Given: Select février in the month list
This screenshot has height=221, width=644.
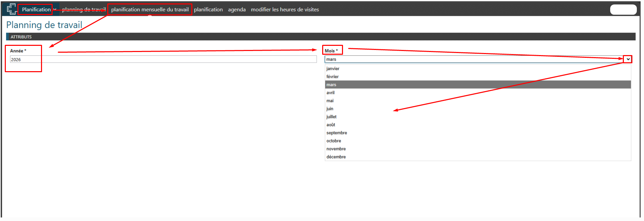Looking at the screenshot, I should click(x=478, y=77).
